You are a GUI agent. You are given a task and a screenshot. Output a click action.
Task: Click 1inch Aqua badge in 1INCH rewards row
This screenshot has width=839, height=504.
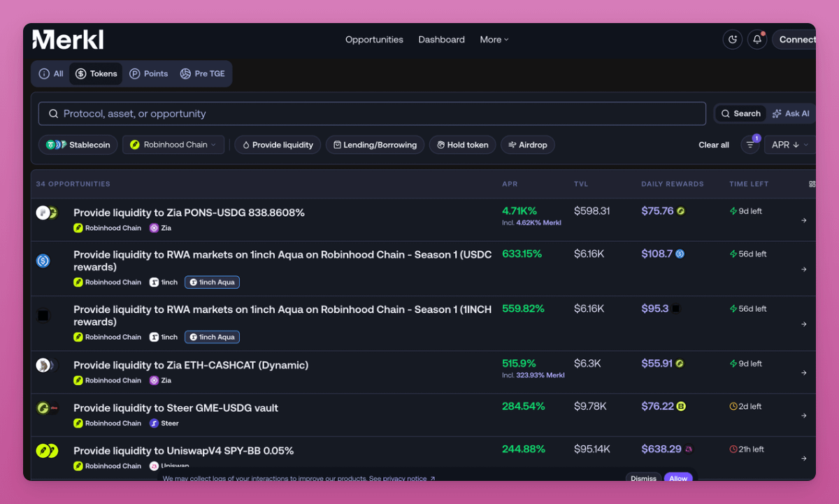(x=212, y=337)
